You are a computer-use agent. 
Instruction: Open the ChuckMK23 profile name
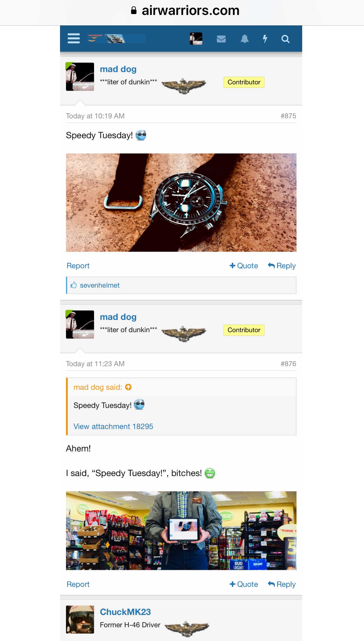(125, 612)
